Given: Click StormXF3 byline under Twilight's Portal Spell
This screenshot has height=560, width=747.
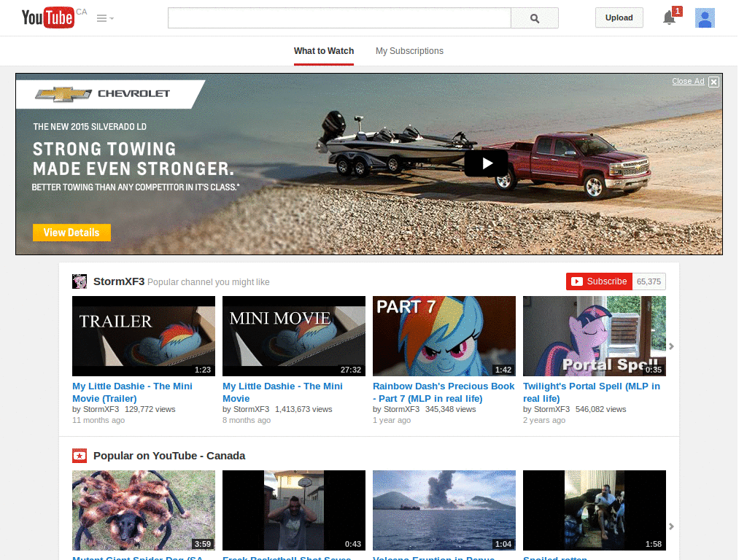Looking at the screenshot, I should click(x=551, y=409).
